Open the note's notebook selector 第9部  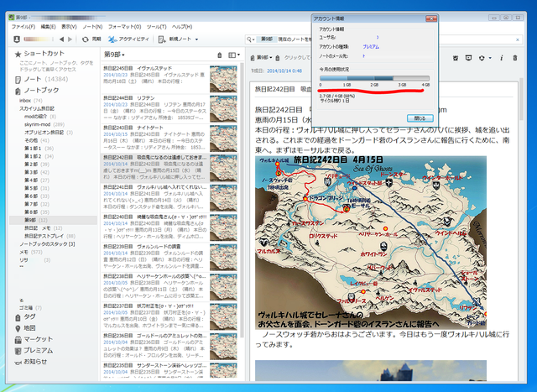pos(261,58)
